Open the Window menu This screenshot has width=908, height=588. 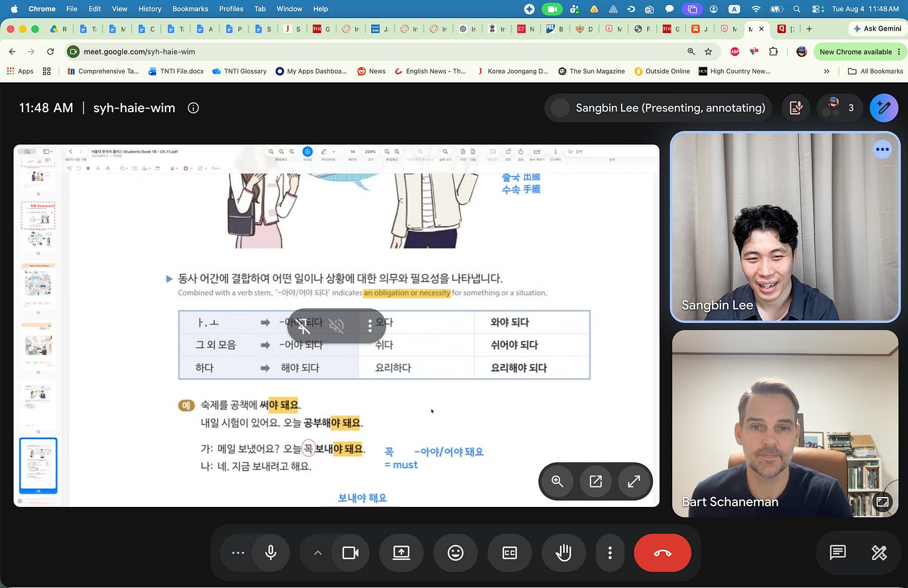coord(289,9)
